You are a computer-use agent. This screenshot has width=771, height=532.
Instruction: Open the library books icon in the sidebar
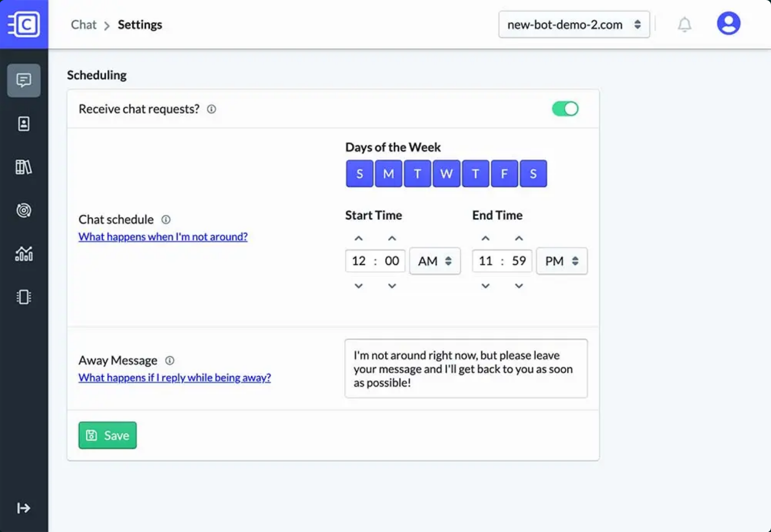24,167
